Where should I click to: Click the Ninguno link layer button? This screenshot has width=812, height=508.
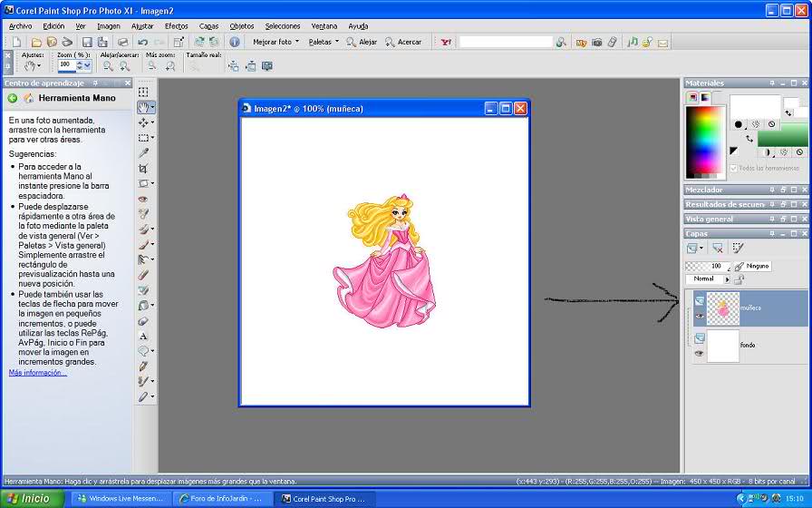pyautogui.click(x=752, y=266)
